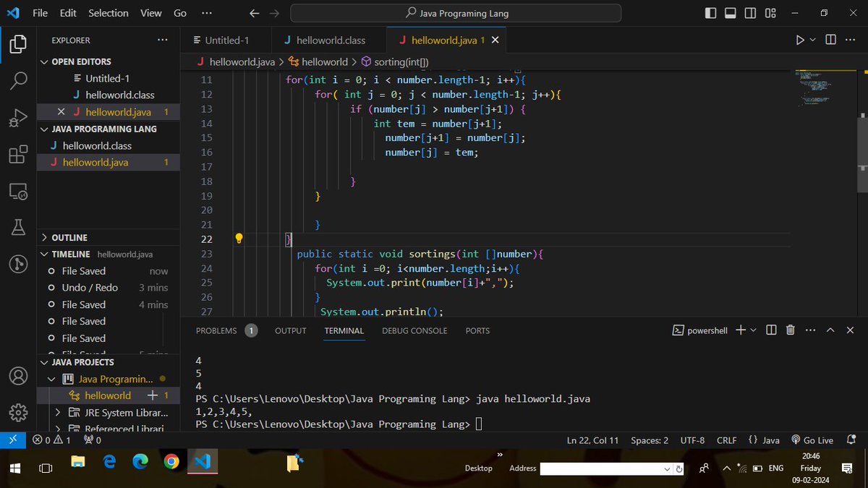This screenshot has width=868, height=488.
Task: Open notifications action center icon
Action: pyautogui.click(x=847, y=468)
